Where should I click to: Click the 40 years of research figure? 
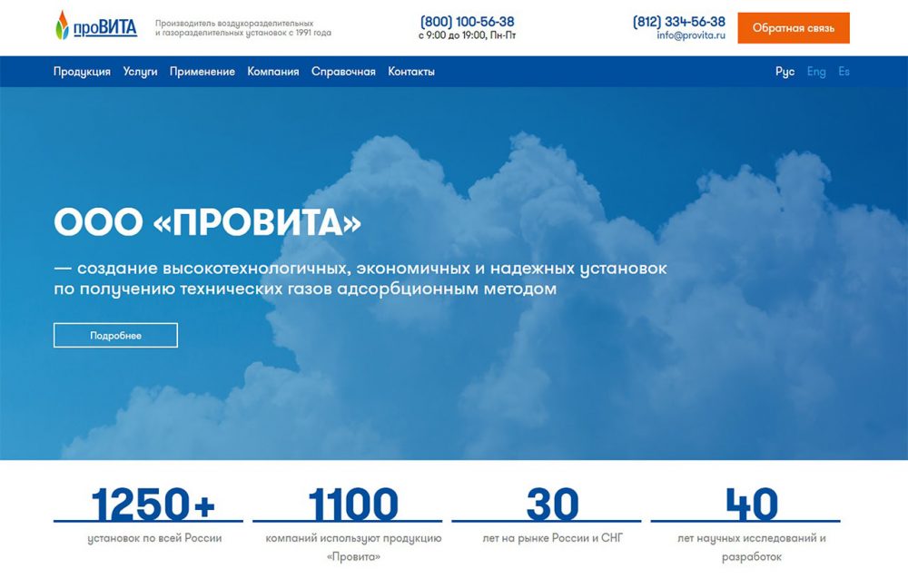point(751,505)
